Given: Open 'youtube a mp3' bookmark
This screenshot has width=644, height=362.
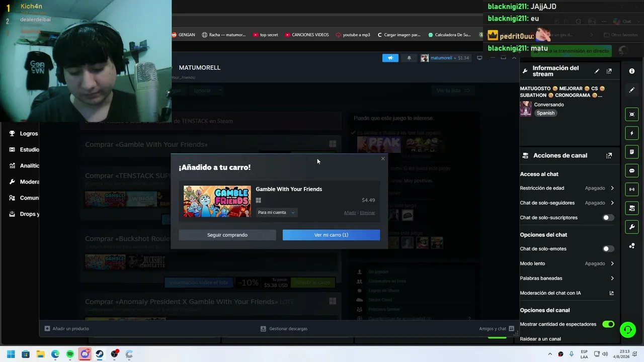Looking at the screenshot, I should (353, 35).
